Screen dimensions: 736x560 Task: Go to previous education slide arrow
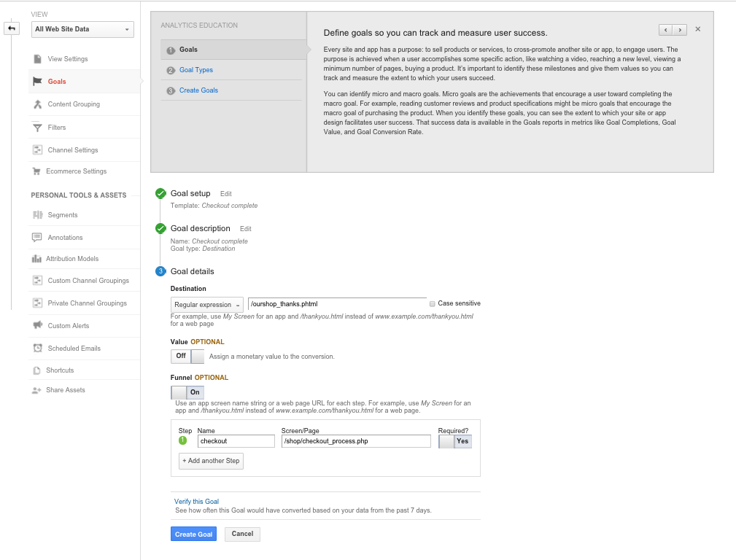(665, 30)
